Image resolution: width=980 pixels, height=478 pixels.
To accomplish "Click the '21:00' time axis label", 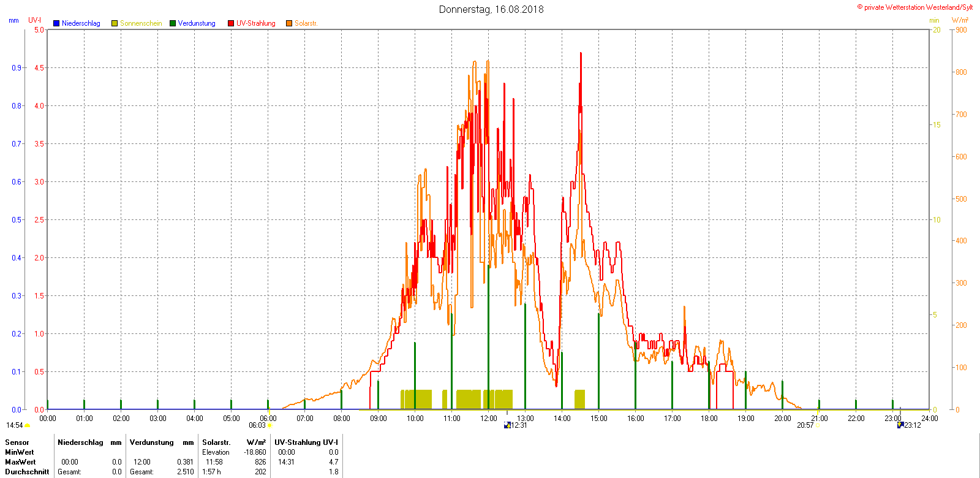I will [x=820, y=419].
